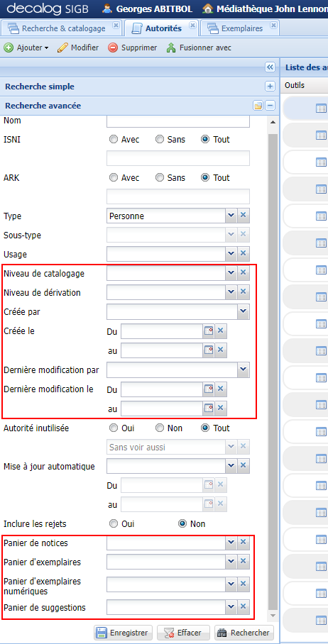The width and height of the screenshot is (328, 644).
Task: Open the Usage dropdown
Action: (231, 253)
